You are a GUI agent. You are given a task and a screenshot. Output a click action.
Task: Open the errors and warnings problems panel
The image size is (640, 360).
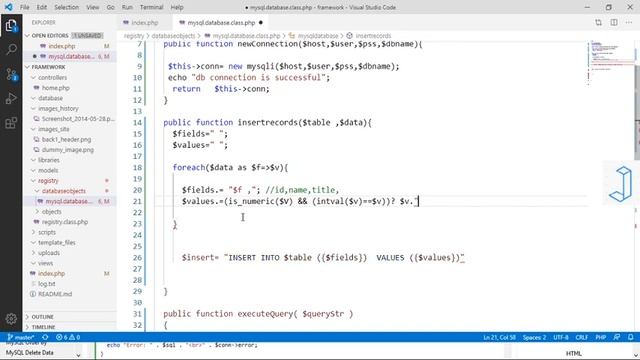[x=68, y=338]
